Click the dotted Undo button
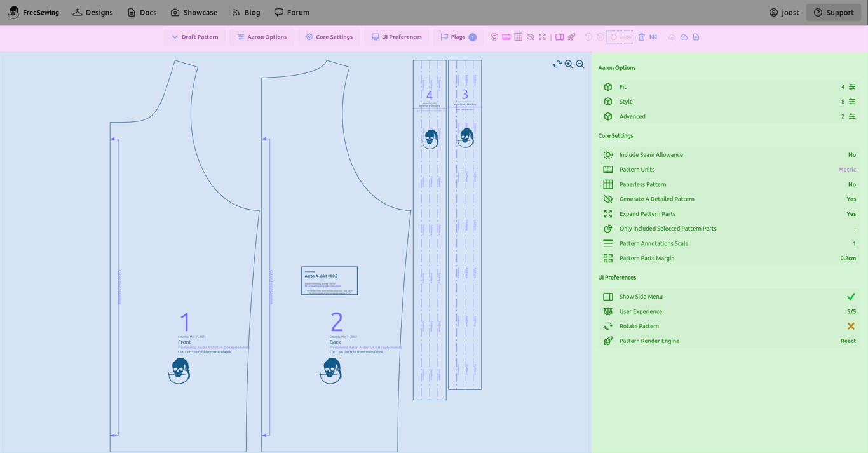 pyautogui.click(x=621, y=37)
